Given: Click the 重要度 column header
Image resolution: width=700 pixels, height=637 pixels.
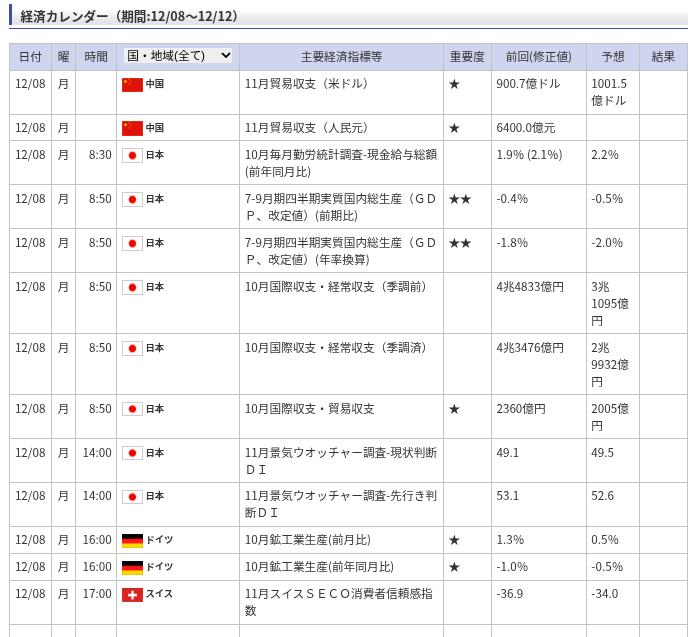Looking at the screenshot, I should pos(467,57).
